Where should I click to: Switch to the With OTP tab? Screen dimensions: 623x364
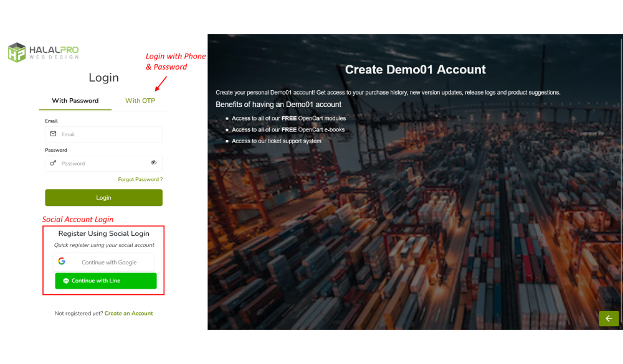[x=140, y=101]
